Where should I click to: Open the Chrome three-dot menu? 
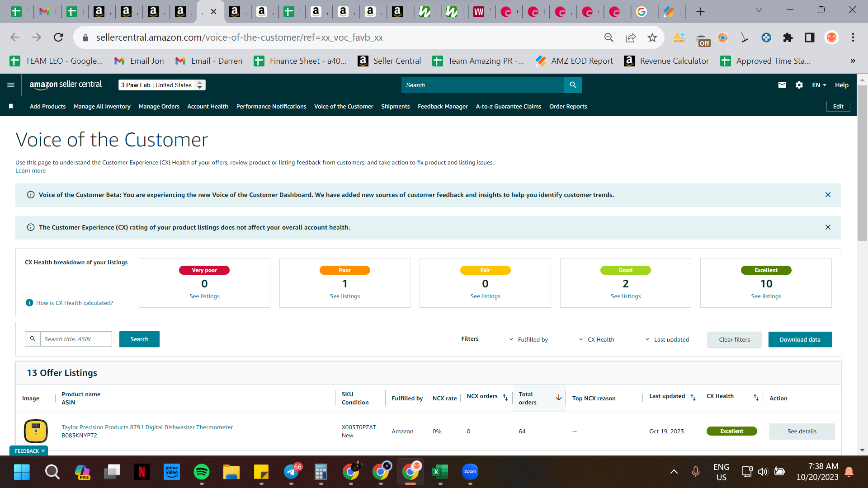pyautogui.click(x=853, y=38)
